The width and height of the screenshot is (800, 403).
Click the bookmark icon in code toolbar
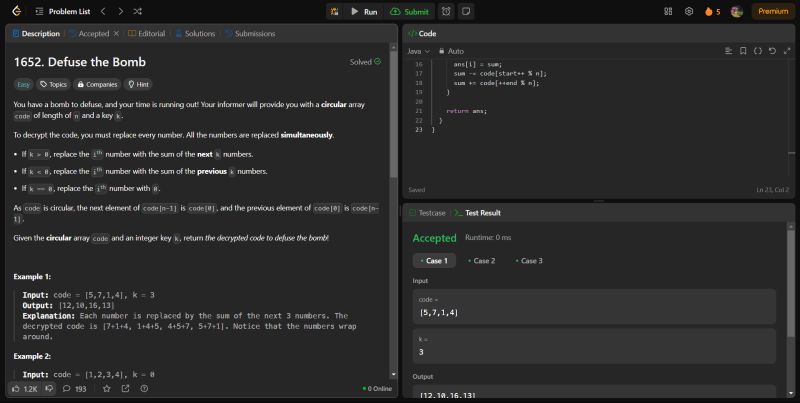click(x=743, y=51)
